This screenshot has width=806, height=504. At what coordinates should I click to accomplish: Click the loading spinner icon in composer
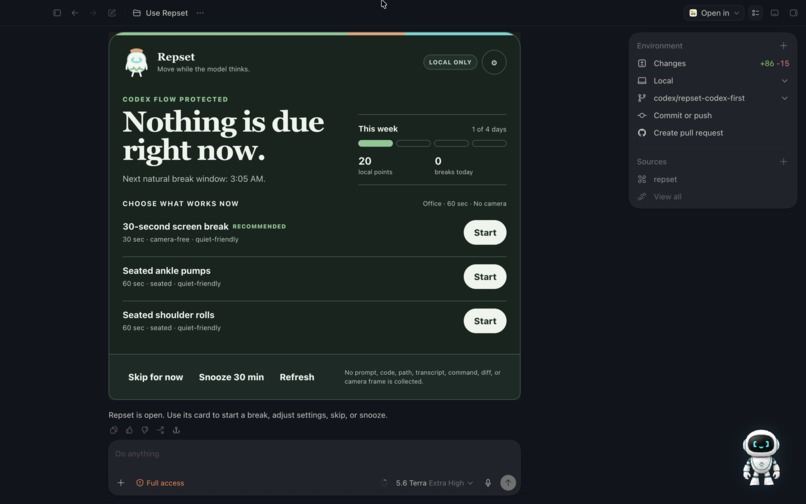[383, 482]
